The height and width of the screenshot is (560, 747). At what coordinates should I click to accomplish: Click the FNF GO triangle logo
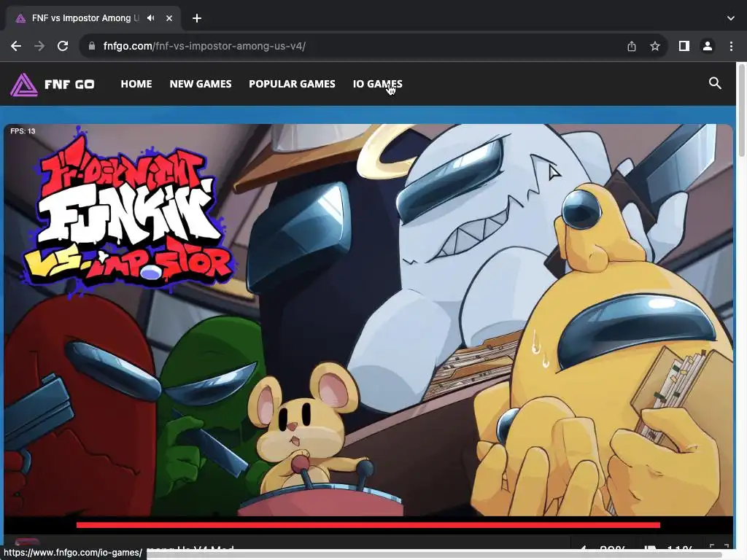pyautogui.click(x=24, y=85)
